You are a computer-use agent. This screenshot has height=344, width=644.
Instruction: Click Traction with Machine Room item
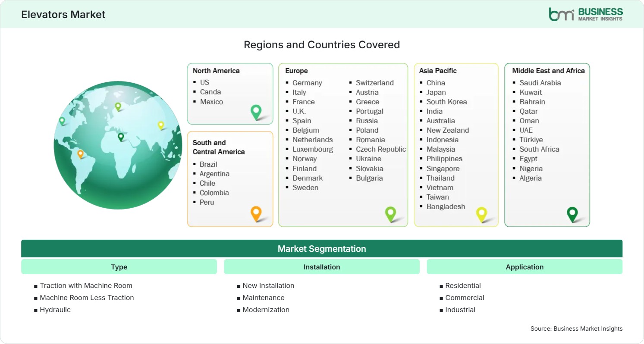click(86, 285)
